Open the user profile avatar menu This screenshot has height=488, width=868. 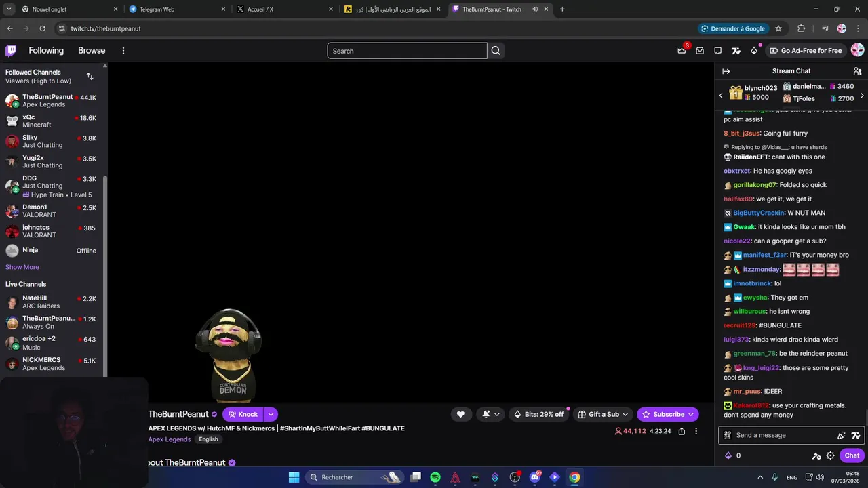click(x=857, y=50)
